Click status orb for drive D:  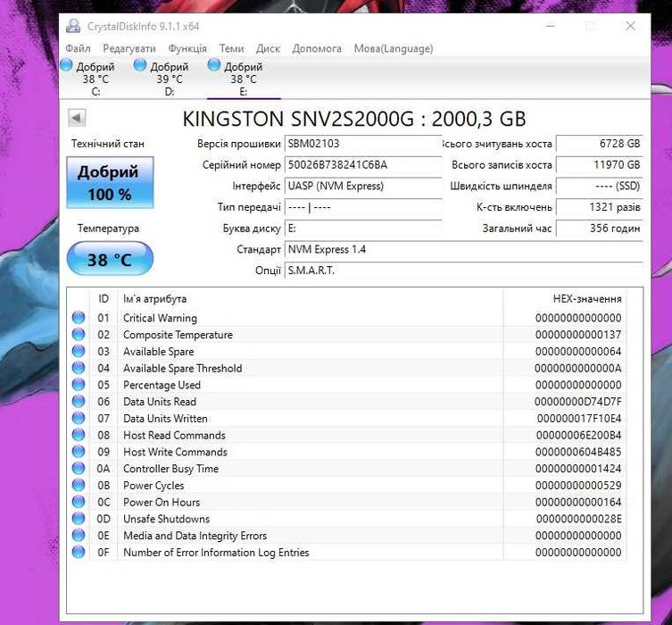tap(140, 65)
